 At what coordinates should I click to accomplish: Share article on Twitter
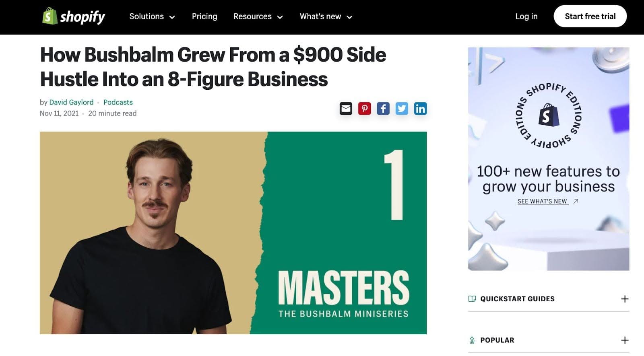click(402, 109)
